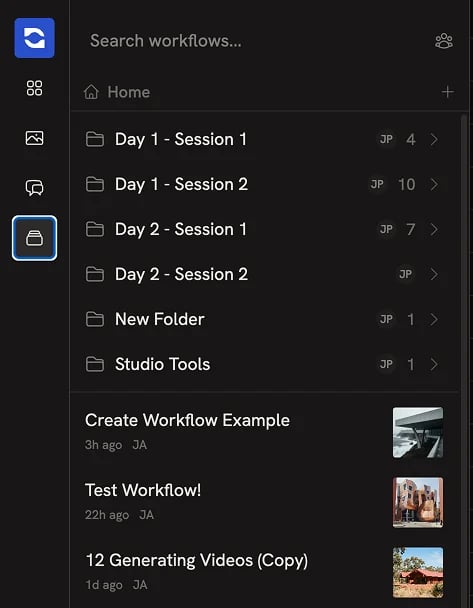Image resolution: width=473 pixels, height=608 pixels.
Task: Select the highlighted workflows library icon
Action: pos(35,238)
